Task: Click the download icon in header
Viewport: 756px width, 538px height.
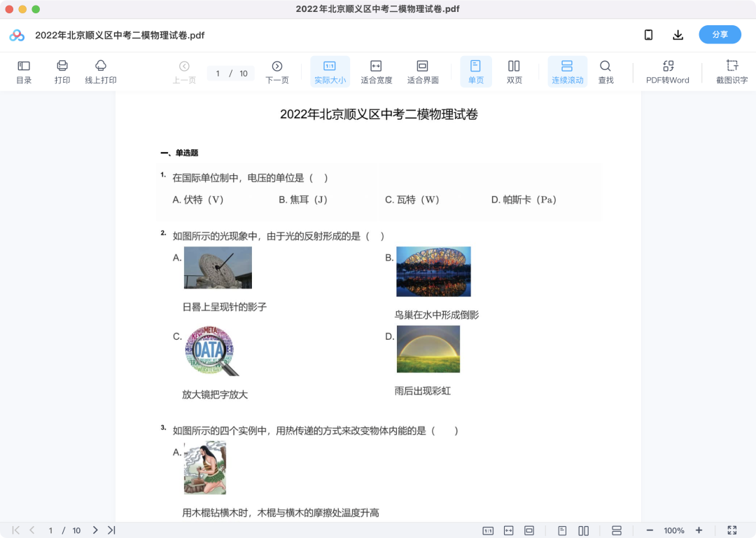Action: coord(678,35)
